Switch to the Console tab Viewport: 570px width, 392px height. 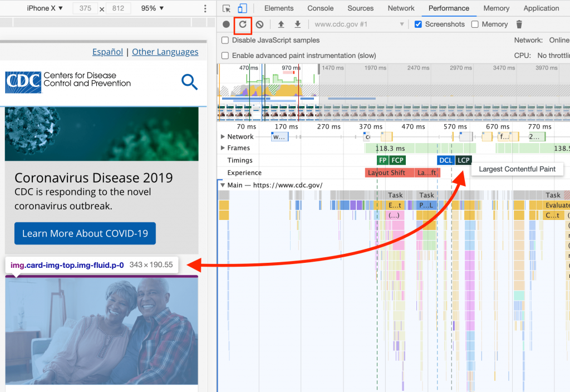point(320,8)
